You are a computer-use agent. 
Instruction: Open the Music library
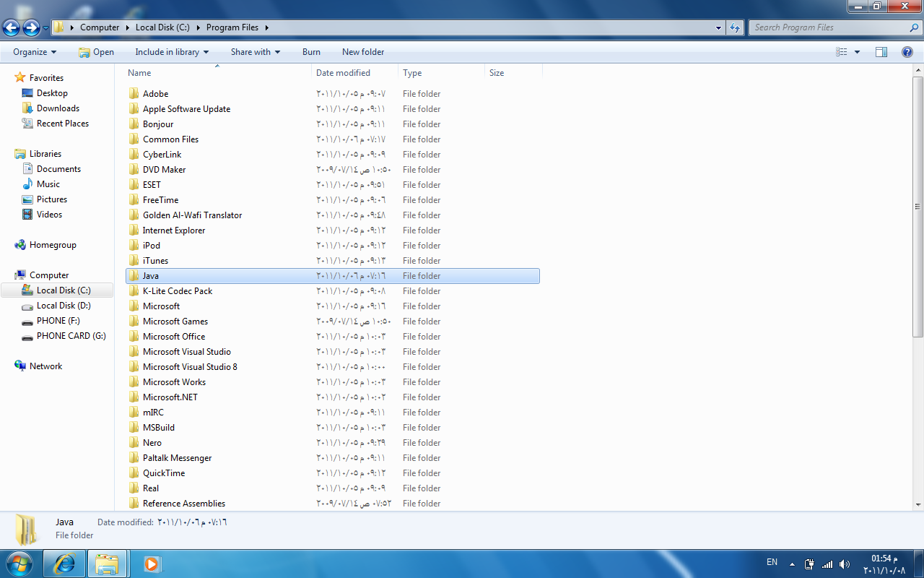pyautogui.click(x=48, y=184)
